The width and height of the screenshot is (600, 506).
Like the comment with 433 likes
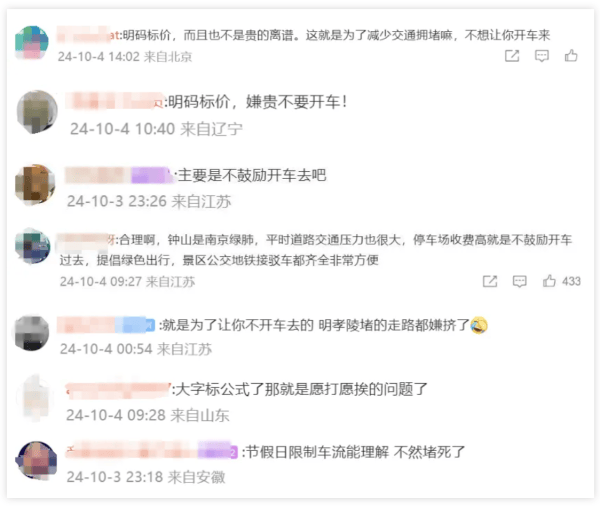click(549, 281)
